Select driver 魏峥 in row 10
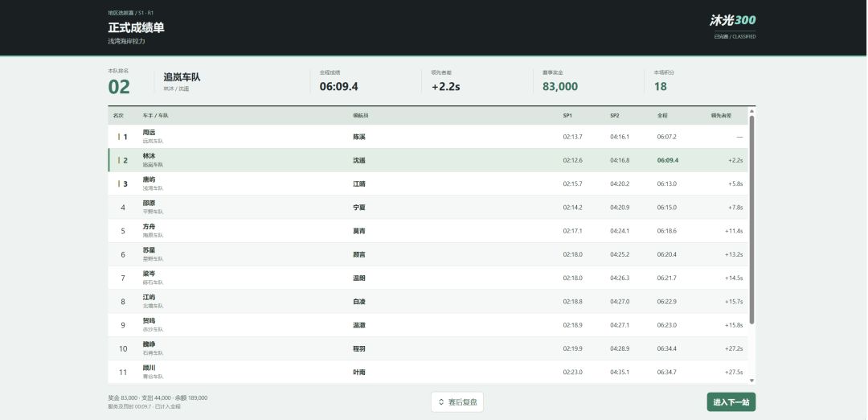This screenshot has width=868, height=420. click(x=149, y=344)
